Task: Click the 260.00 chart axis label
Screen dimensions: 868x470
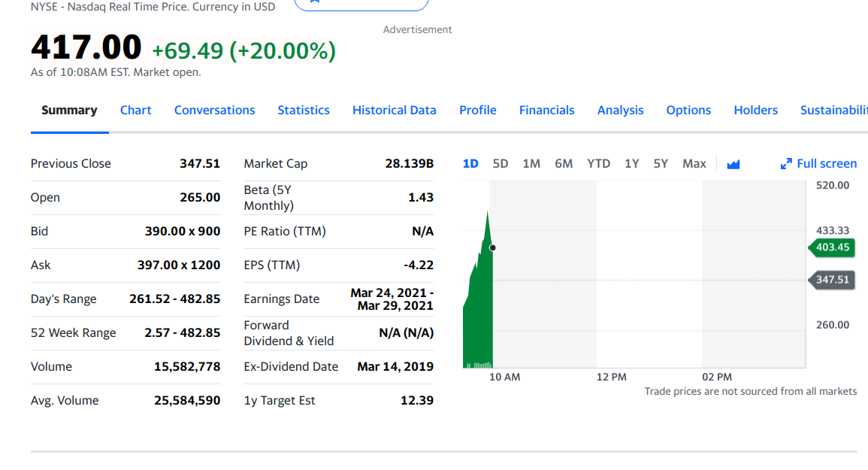Action: (833, 325)
